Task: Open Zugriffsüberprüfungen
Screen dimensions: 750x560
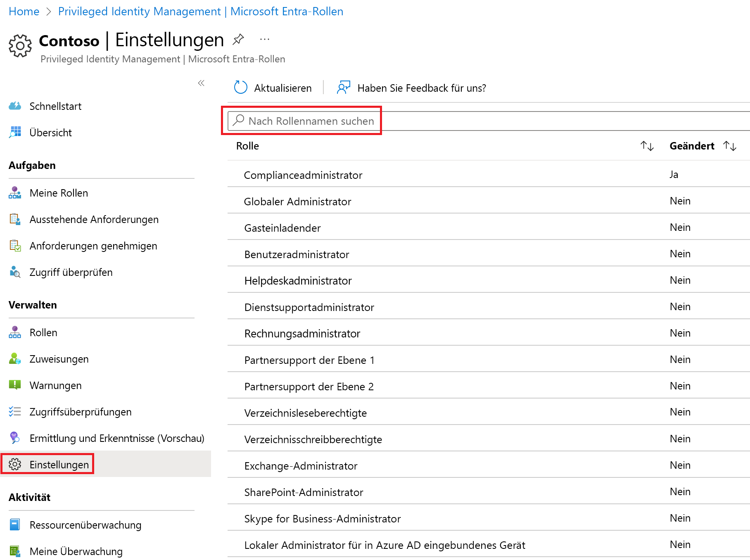Action: [81, 412]
